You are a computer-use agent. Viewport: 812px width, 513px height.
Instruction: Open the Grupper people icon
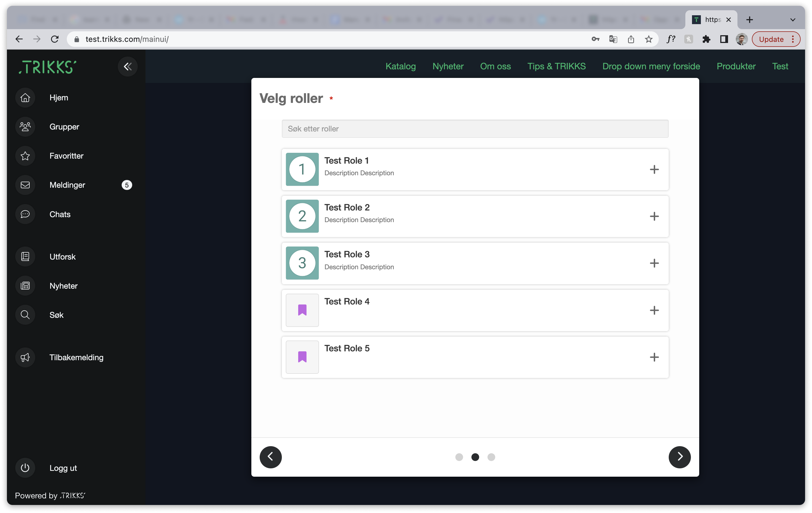pyautogui.click(x=25, y=127)
